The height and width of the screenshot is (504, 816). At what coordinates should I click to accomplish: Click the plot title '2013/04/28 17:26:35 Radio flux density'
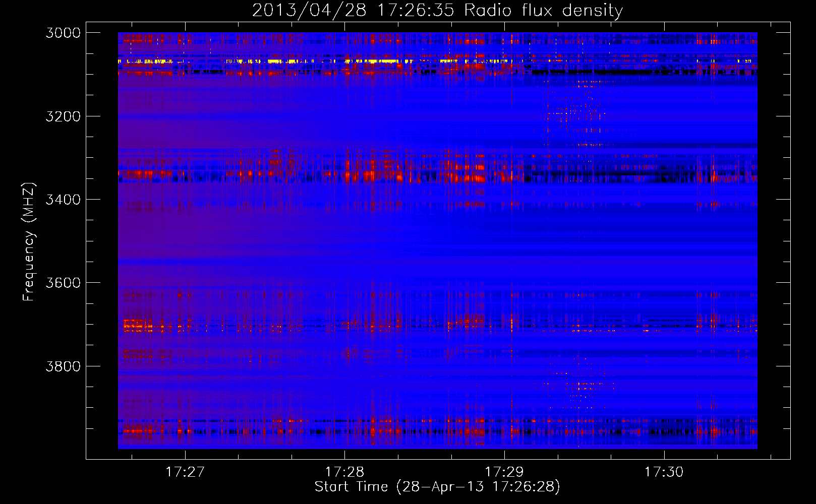point(438,10)
